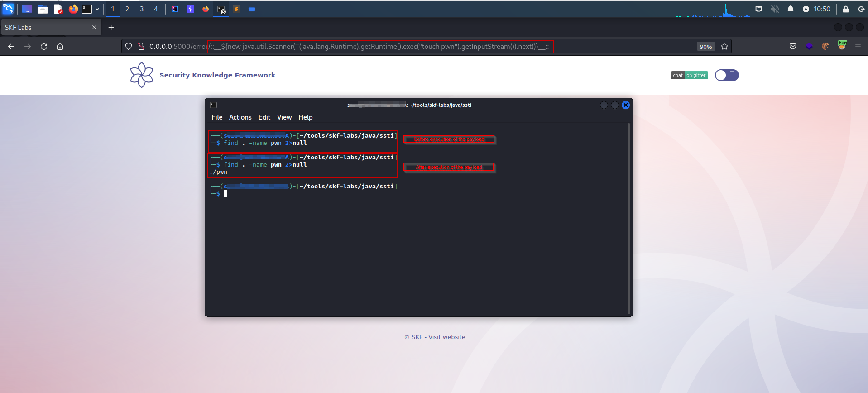Open the Actions menu in the terminal
The height and width of the screenshot is (393, 868).
click(240, 117)
